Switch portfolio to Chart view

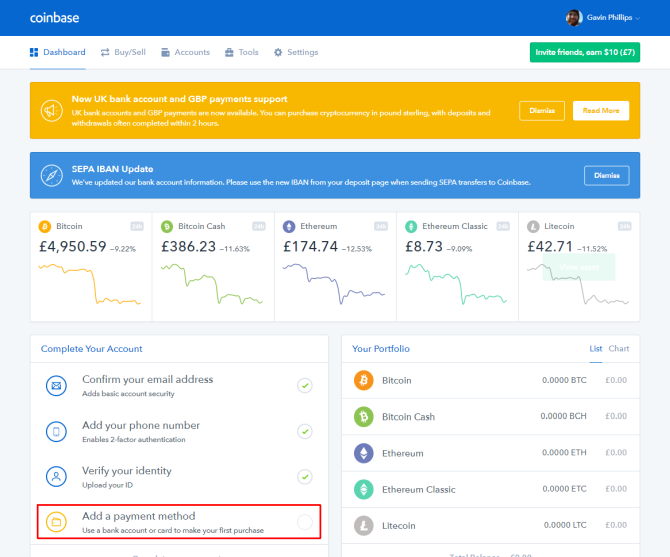tap(619, 349)
